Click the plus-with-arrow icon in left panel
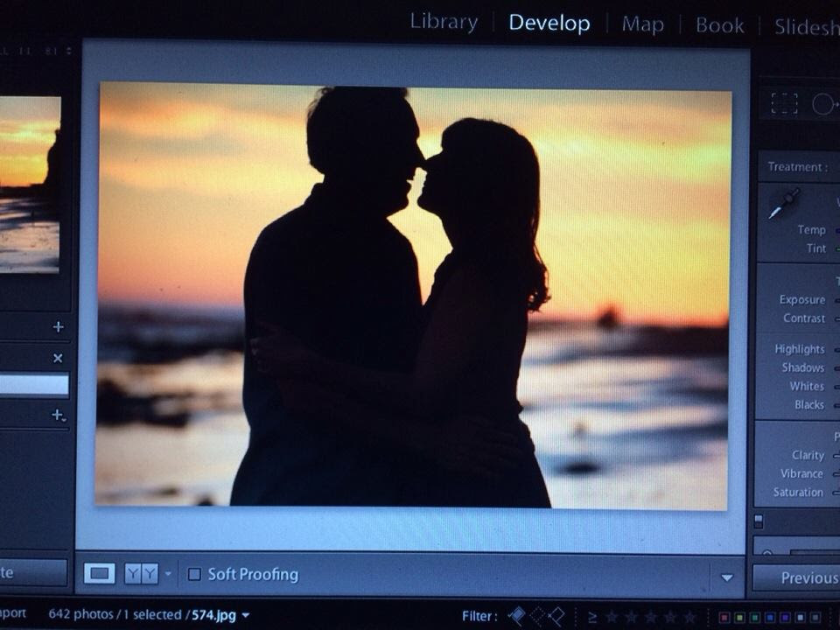This screenshot has width=840, height=630. click(x=59, y=415)
